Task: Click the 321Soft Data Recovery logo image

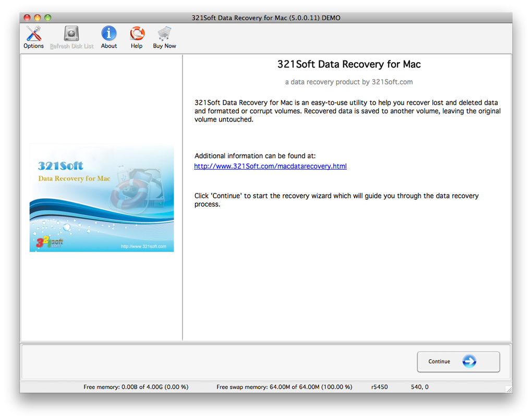Action: pyautogui.click(x=101, y=198)
